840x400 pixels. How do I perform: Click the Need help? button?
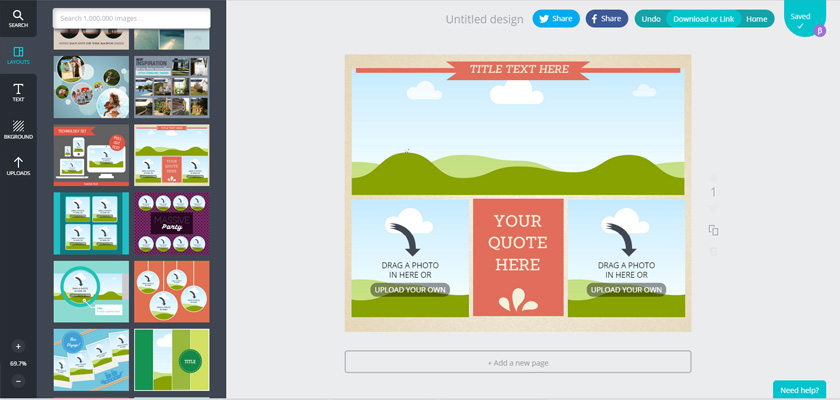coord(799,390)
